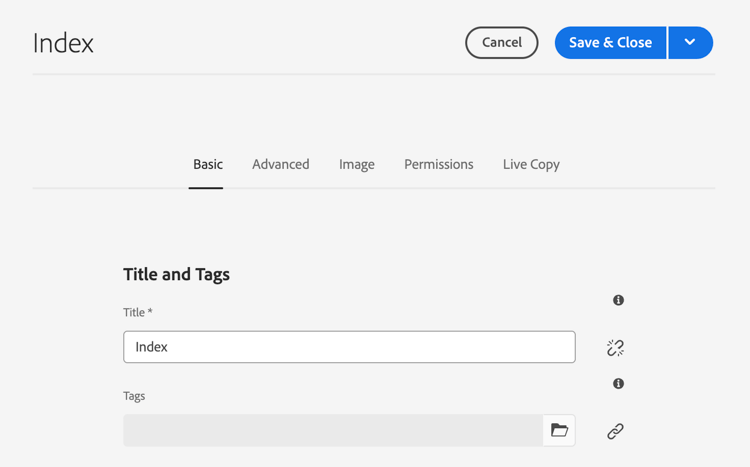Go to the Permissions tab
Viewport: 750px width, 467px height.
coord(438,164)
